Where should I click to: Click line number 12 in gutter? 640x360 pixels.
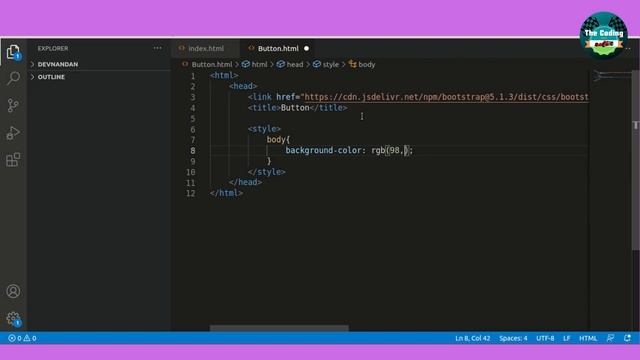coord(191,193)
